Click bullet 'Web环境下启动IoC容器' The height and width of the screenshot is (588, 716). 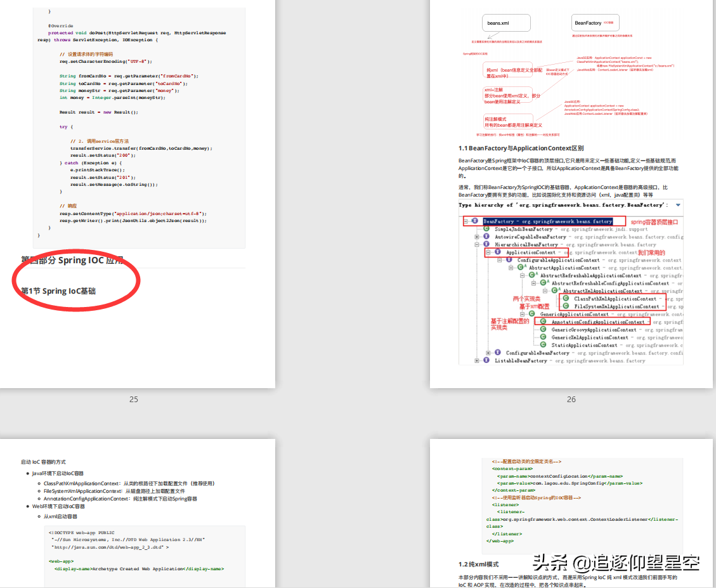[x=58, y=506]
